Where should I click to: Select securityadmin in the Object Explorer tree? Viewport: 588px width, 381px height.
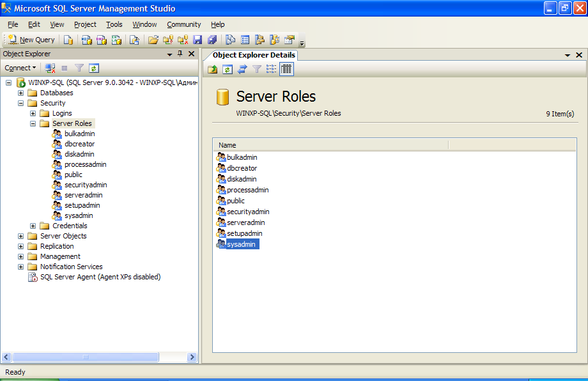pyautogui.click(x=86, y=185)
